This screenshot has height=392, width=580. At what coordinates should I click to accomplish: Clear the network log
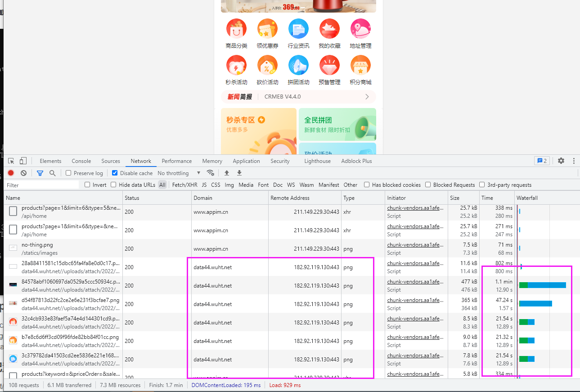click(x=23, y=173)
